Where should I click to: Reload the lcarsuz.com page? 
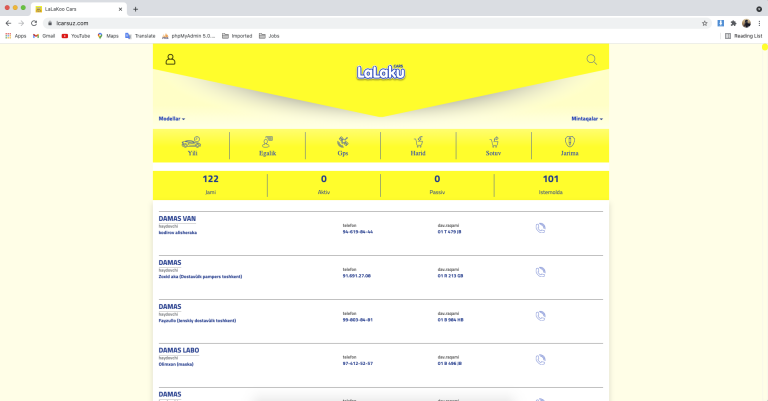pyautogui.click(x=34, y=23)
